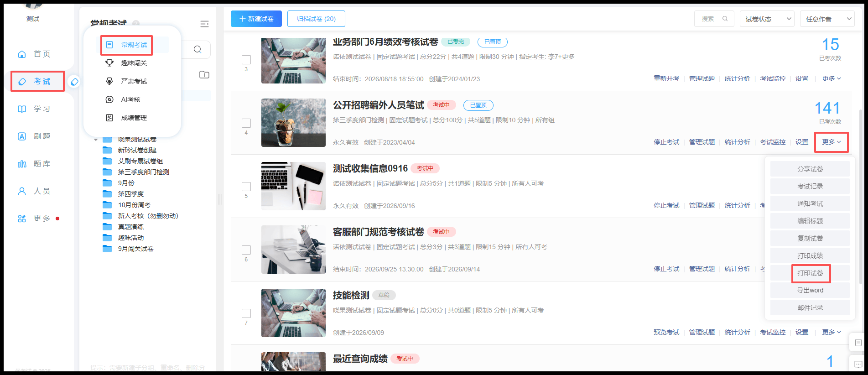Screen dimensions: 868x375
Task: Open the floating chat bubble icon
Action: (x=858, y=364)
